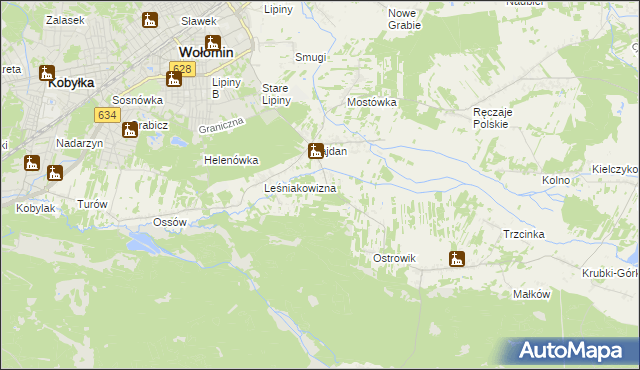Click the church icon near Zalasek
This screenshot has height=370, width=640.
(150, 20)
